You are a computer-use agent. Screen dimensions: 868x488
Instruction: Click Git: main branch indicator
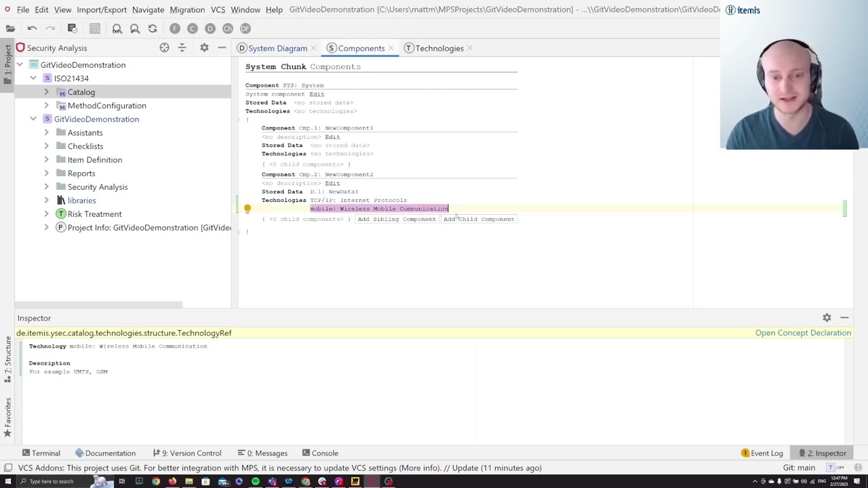point(799,468)
